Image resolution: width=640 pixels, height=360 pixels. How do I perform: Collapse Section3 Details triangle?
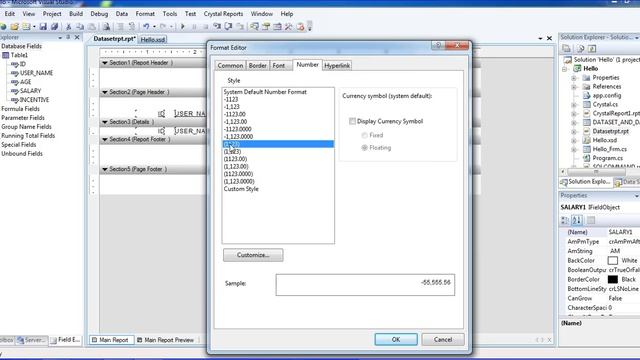click(104, 122)
